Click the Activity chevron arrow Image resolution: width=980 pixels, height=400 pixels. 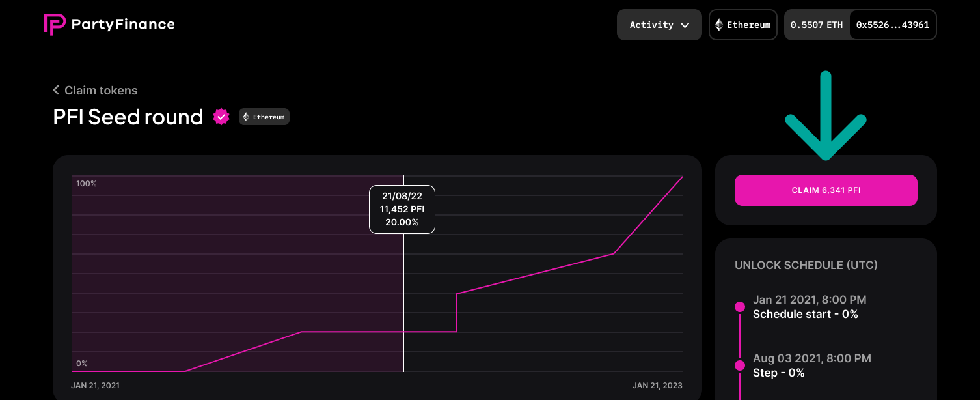(685, 25)
